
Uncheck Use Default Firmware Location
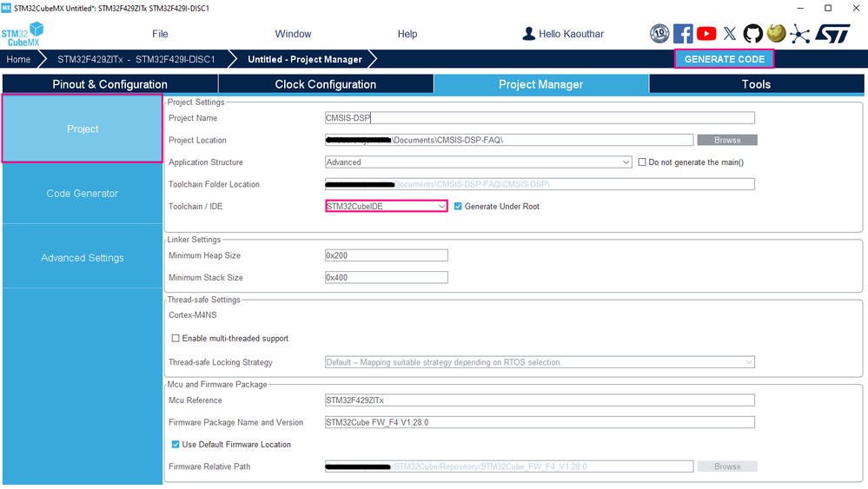pyautogui.click(x=176, y=444)
